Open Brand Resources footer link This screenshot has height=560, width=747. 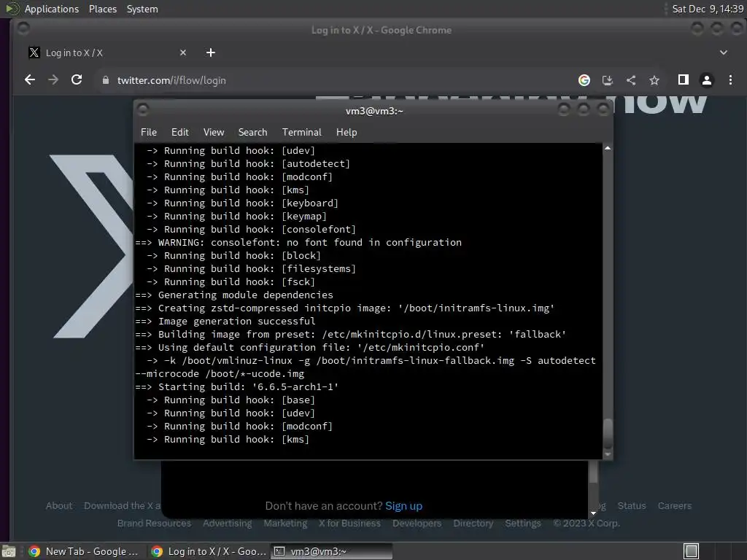pos(154,524)
